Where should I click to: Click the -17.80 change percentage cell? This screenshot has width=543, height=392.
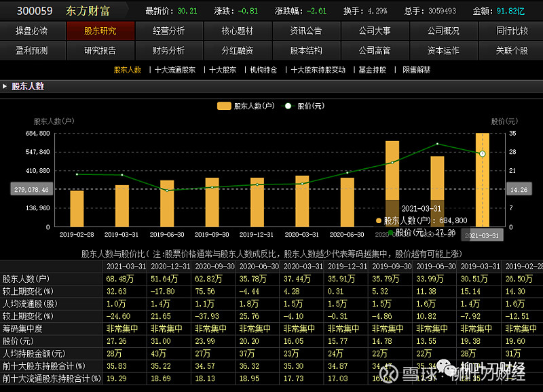tap(162, 292)
